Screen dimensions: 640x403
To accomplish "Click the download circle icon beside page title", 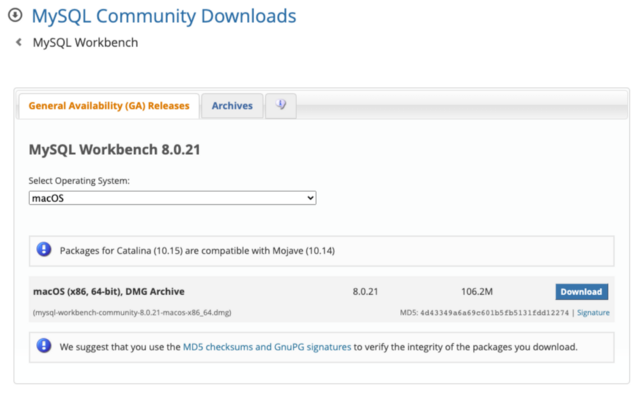I will pos(15,16).
